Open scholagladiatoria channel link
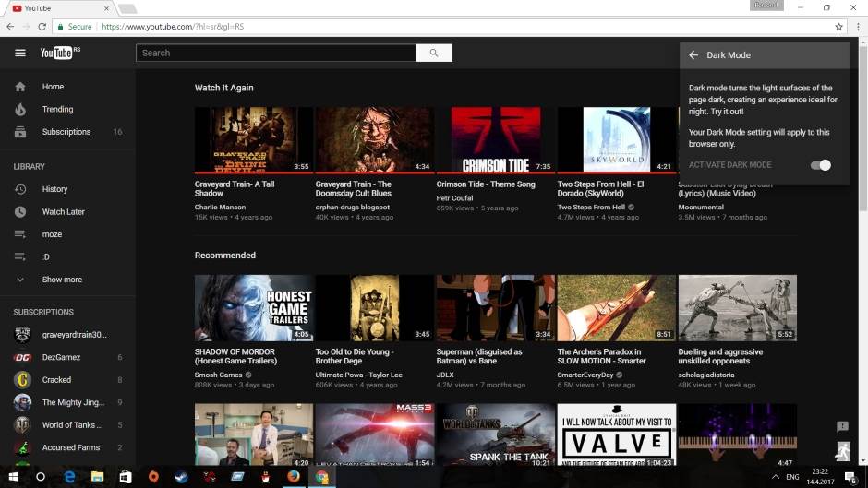 705,375
